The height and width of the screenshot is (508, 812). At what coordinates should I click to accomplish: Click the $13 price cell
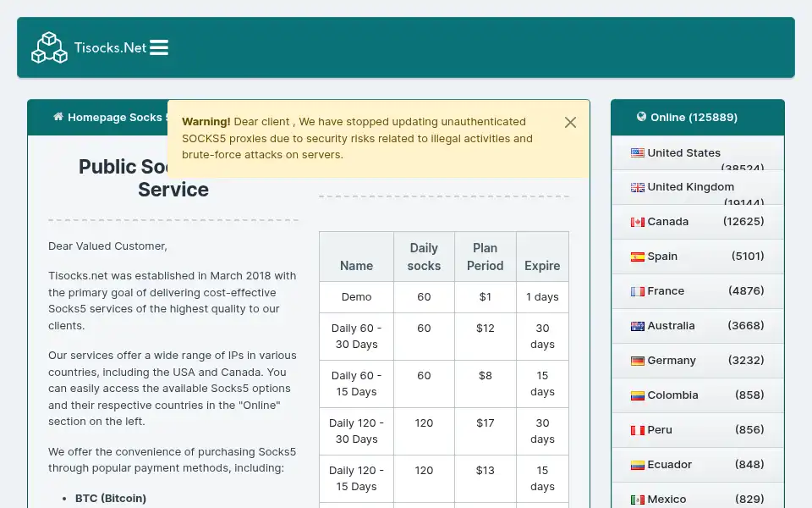pos(485,478)
